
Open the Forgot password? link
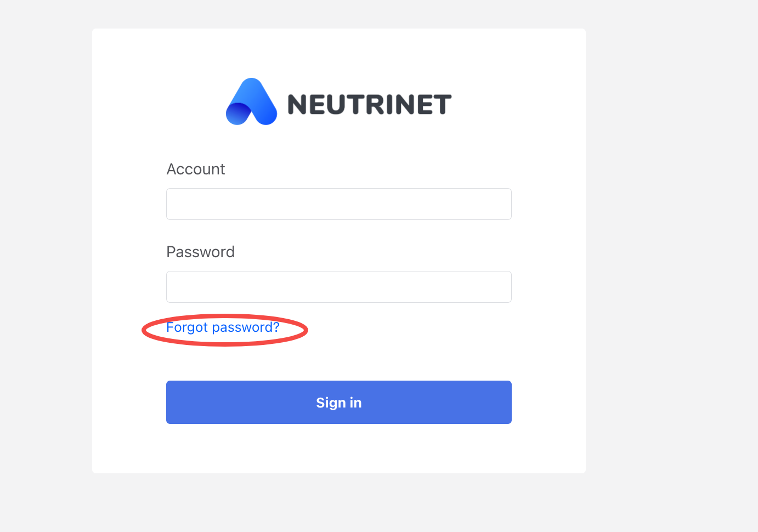click(223, 327)
